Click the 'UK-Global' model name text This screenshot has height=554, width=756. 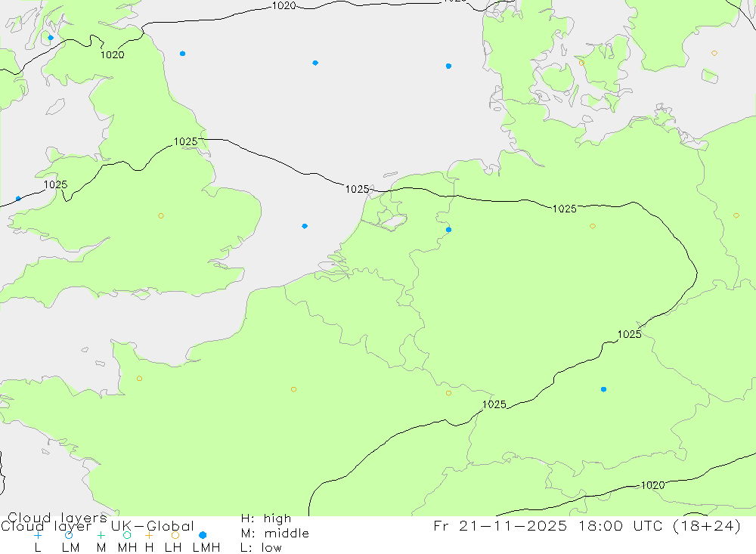pyautogui.click(x=153, y=526)
